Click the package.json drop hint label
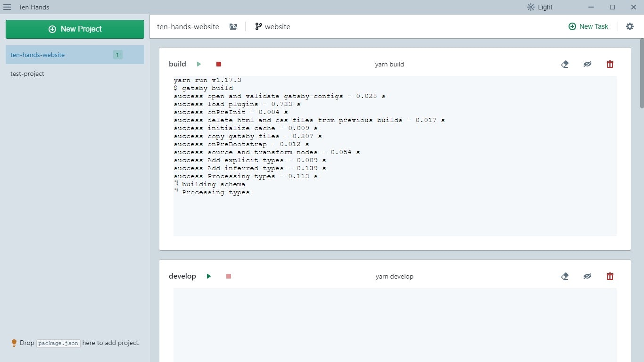644x362 pixels. click(58, 343)
